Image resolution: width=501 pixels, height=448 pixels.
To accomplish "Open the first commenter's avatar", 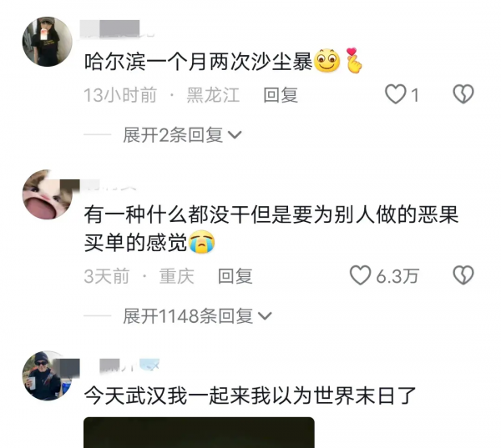I will pyautogui.click(x=48, y=42).
